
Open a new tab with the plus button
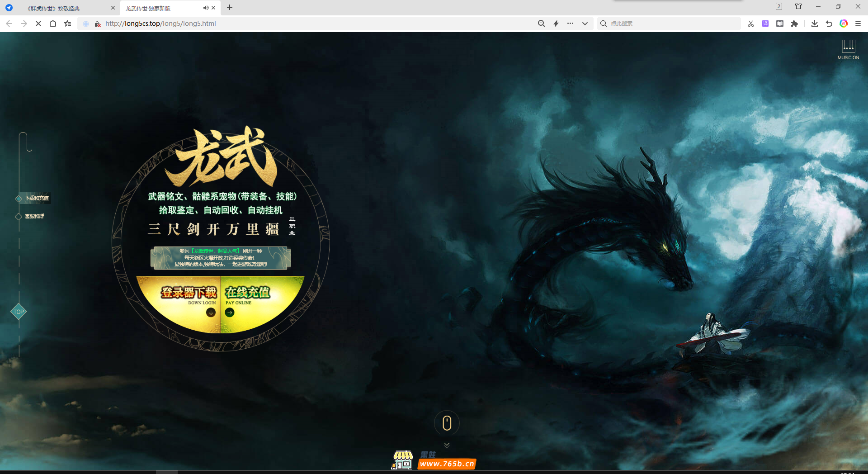230,8
